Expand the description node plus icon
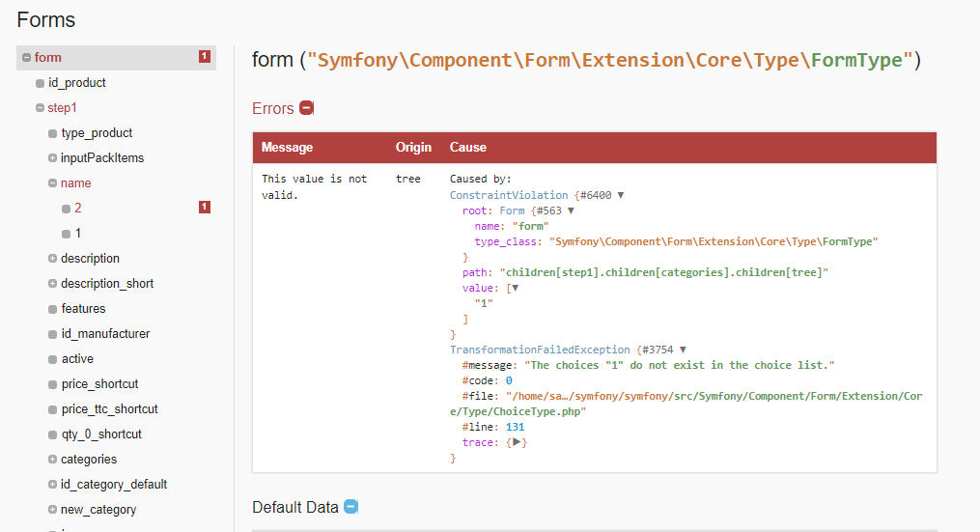The height and width of the screenshot is (532, 980). coord(52,258)
